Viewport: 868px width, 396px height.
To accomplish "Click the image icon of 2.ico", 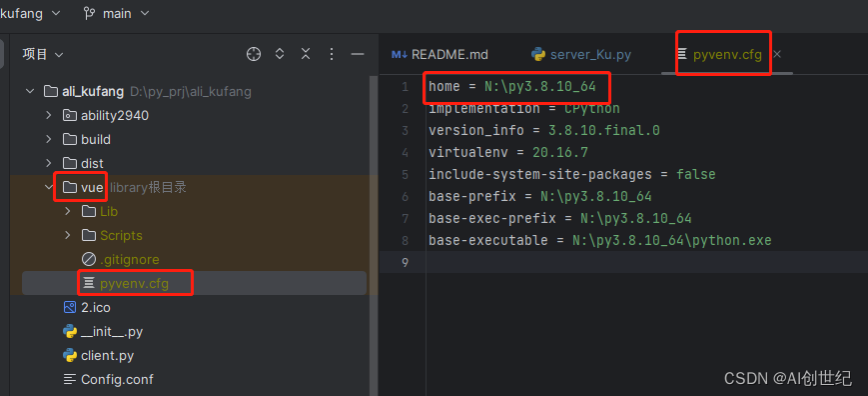I will 70,307.
